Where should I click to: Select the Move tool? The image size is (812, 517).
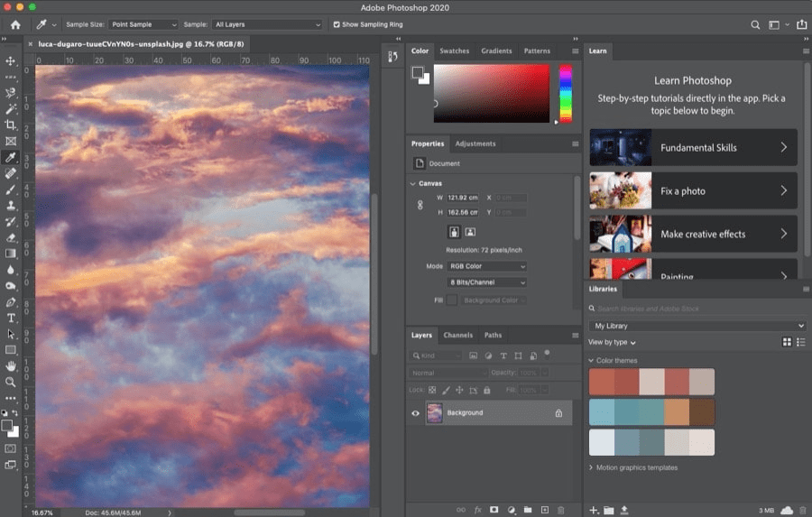pos(11,61)
